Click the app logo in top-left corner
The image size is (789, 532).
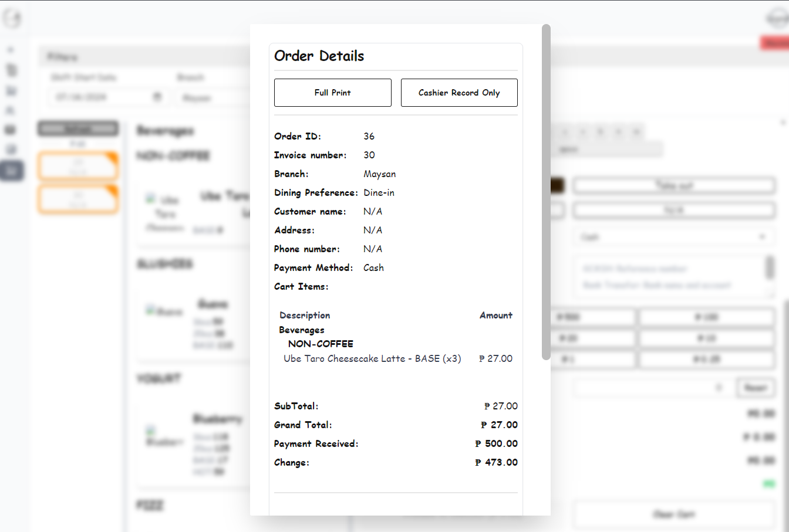pyautogui.click(x=12, y=18)
